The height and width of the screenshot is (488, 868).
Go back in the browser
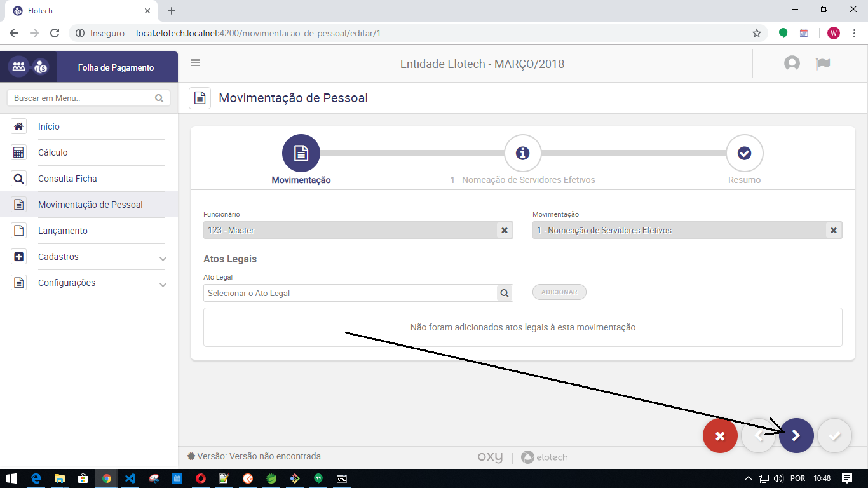(x=14, y=33)
